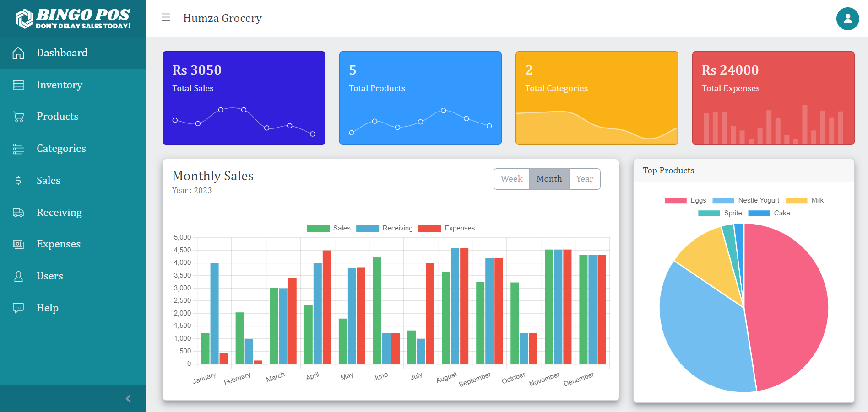Click the Dashboard home icon
Screen dimensions: 868x412
[x=18, y=53]
